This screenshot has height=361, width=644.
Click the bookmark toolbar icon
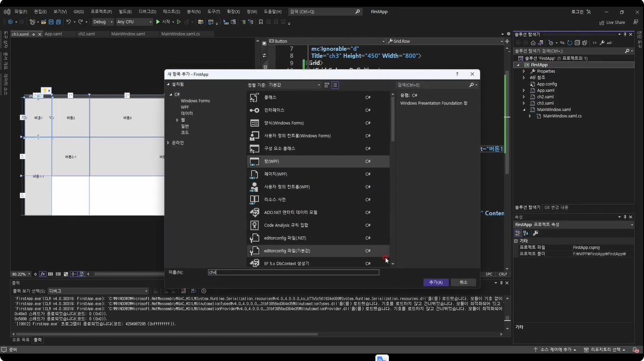coord(261,22)
